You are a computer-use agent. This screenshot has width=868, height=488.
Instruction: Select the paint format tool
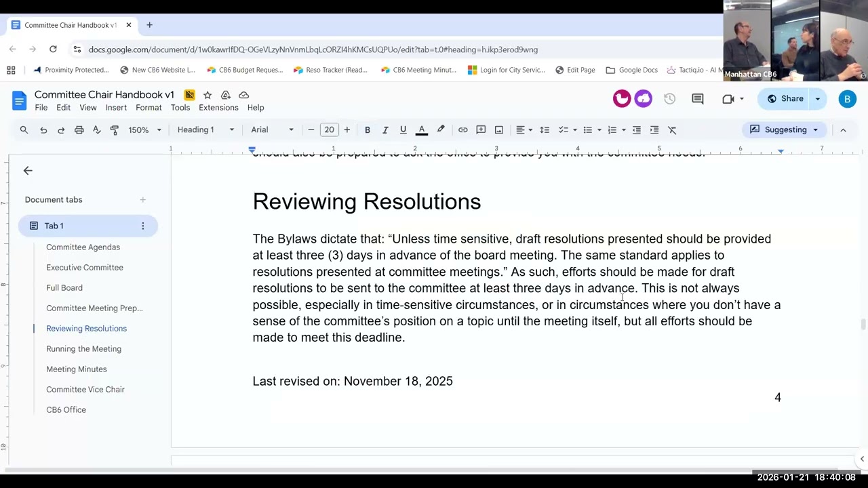[114, 129]
